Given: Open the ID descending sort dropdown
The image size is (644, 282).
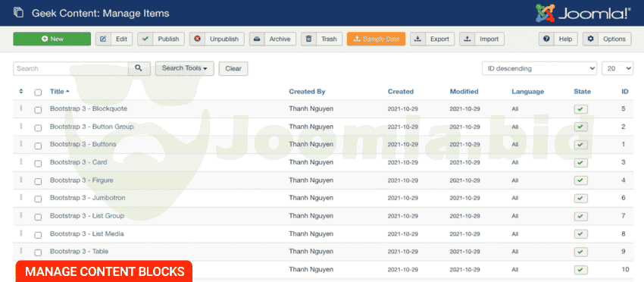Looking at the screenshot, I should click(539, 69).
